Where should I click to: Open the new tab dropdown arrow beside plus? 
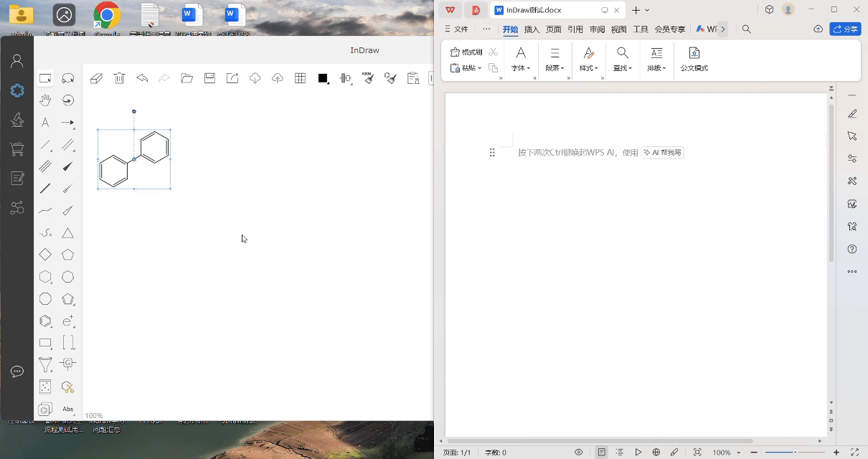tap(647, 10)
